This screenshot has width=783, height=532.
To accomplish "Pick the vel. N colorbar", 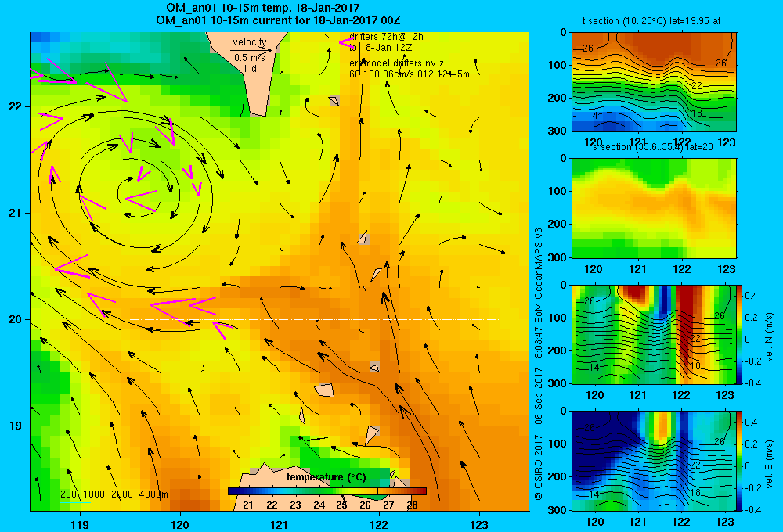I will point(739,334).
